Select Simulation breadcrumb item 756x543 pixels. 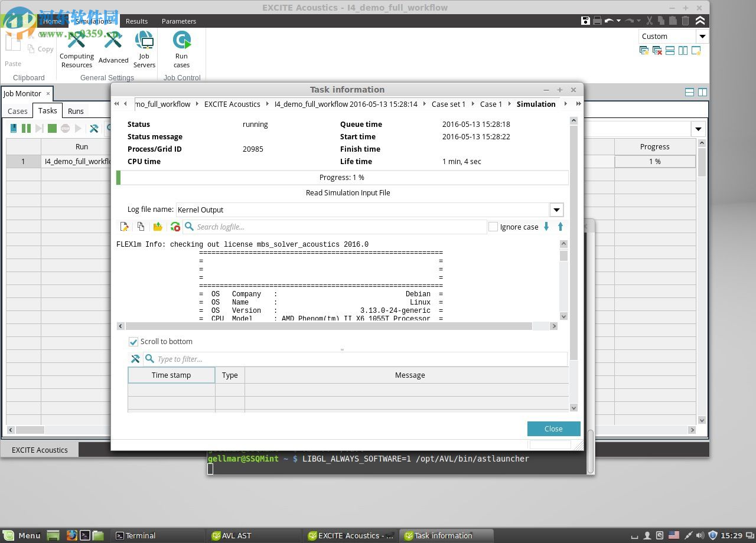536,104
